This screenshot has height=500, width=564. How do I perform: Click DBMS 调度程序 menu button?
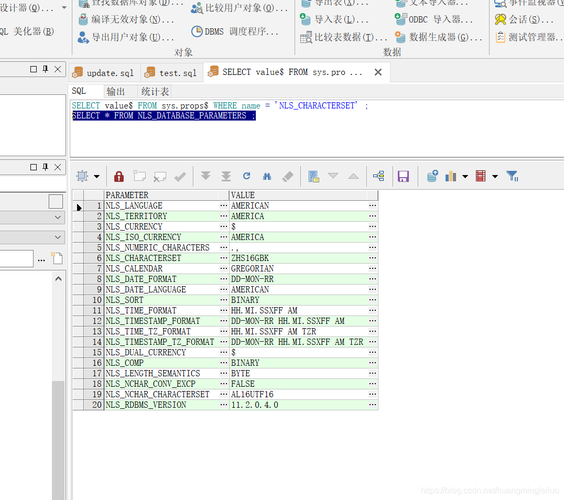[x=235, y=32]
